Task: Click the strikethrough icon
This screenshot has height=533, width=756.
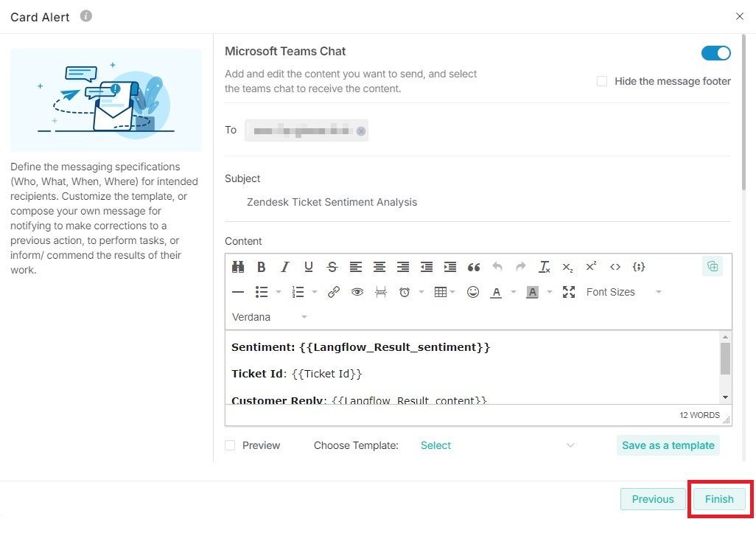Action: coord(332,267)
